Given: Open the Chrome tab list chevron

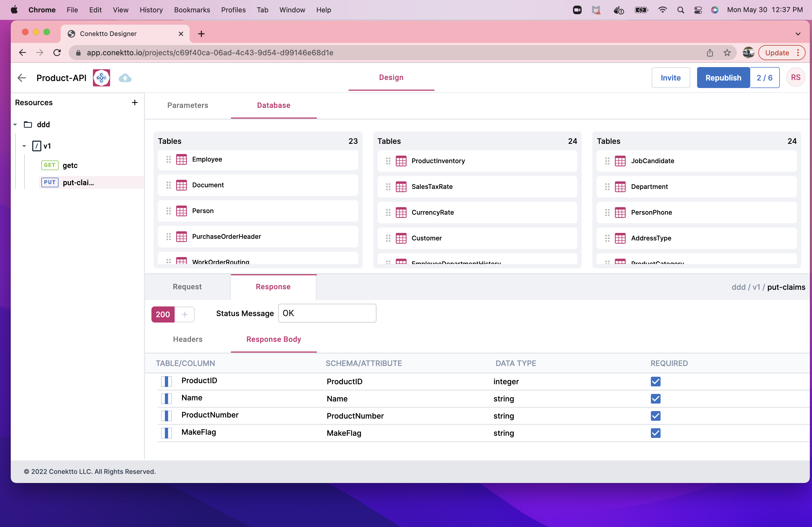Looking at the screenshot, I should click(x=797, y=34).
